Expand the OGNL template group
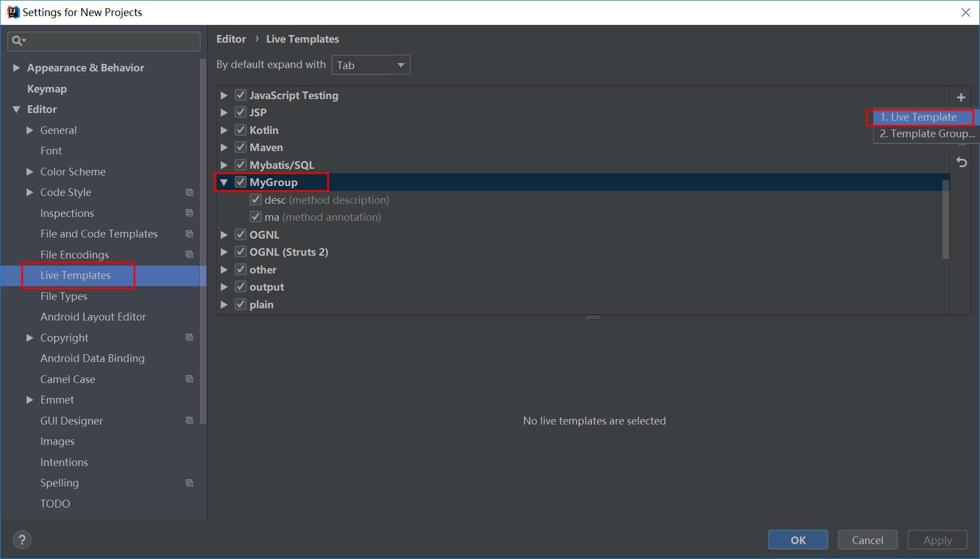This screenshot has width=980, height=559. coord(224,235)
